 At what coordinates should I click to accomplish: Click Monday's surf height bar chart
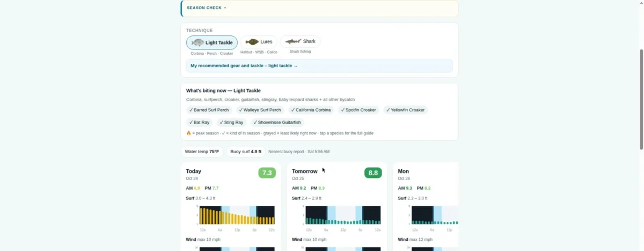pyautogui.click(x=435, y=215)
